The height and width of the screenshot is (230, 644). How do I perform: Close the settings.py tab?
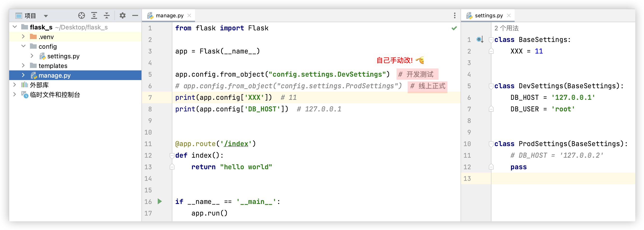click(x=509, y=15)
